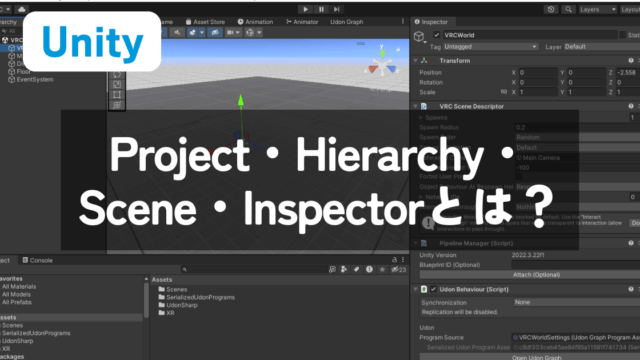This screenshot has height=360, width=640.
Task: Toggle hidden packages visibility showing 23
Action: [398, 269]
